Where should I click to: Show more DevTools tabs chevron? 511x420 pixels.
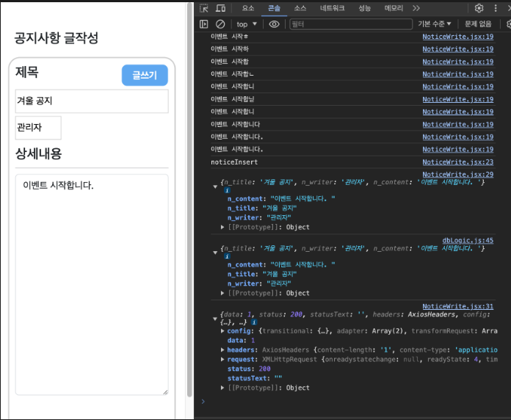point(416,8)
